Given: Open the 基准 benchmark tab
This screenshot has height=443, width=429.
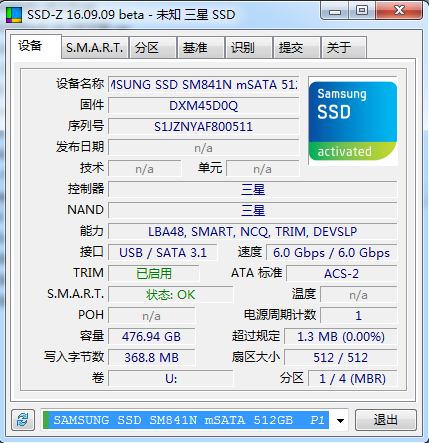Looking at the screenshot, I should pyautogui.click(x=200, y=48).
